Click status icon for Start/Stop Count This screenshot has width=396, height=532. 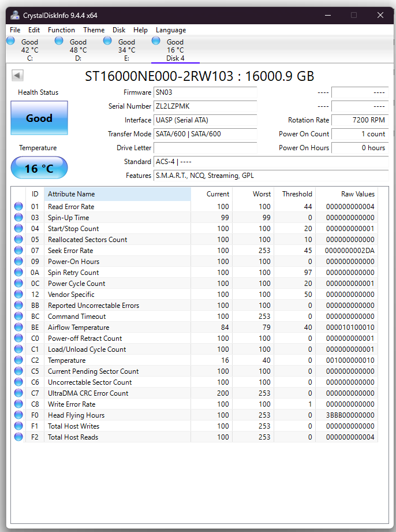18,228
